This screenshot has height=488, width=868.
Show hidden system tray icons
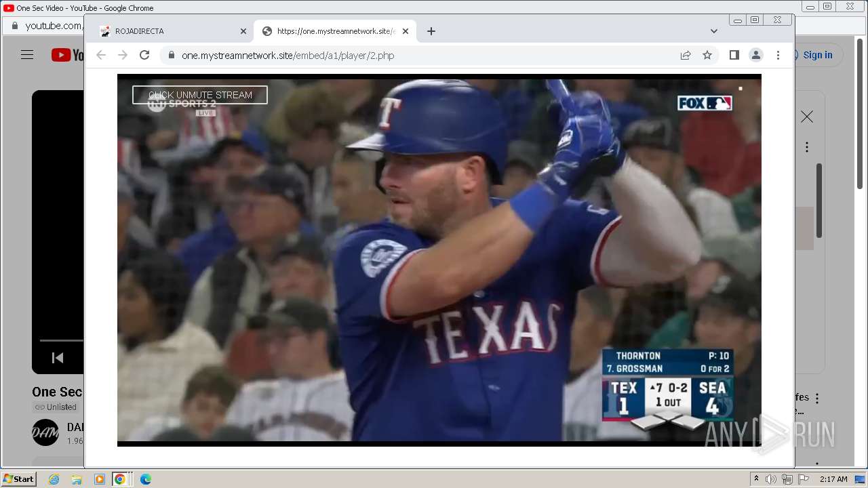click(756, 479)
